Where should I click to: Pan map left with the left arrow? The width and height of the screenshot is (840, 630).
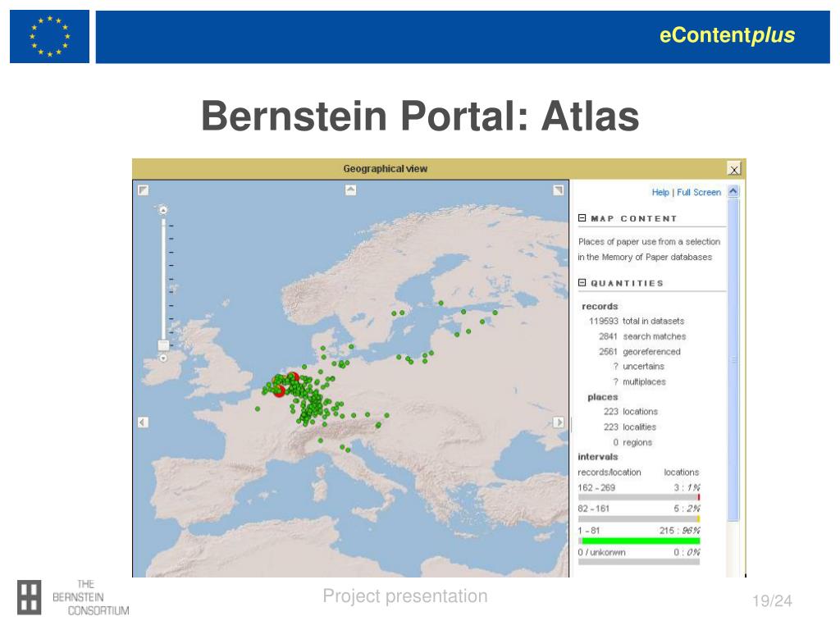tap(143, 422)
